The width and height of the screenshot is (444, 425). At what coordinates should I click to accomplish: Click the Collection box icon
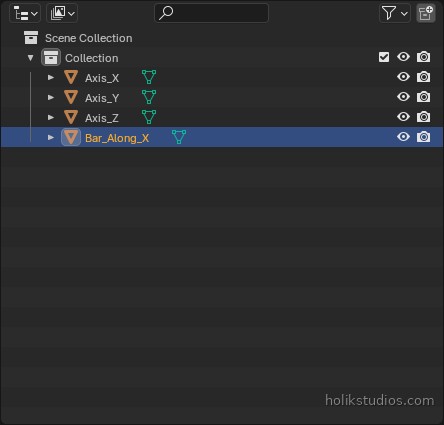(x=51, y=57)
